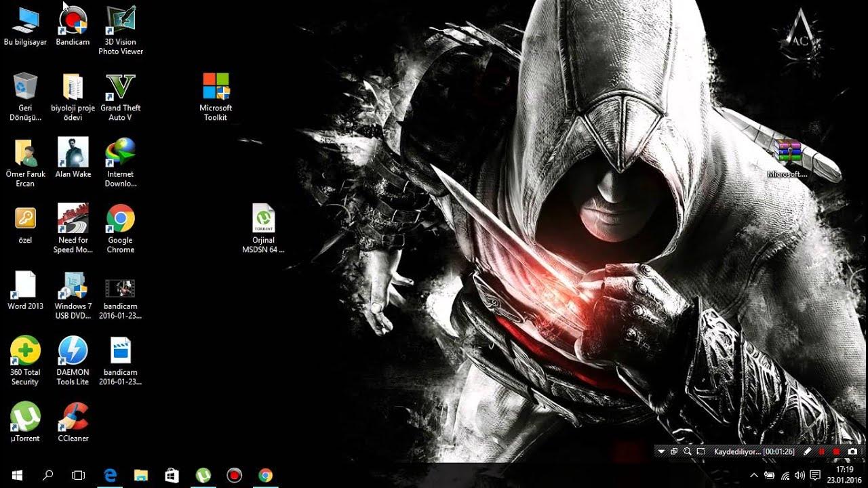Open Bu bilgisayar desktop icon
868x488 pixels.
click(x=25, y=26)
